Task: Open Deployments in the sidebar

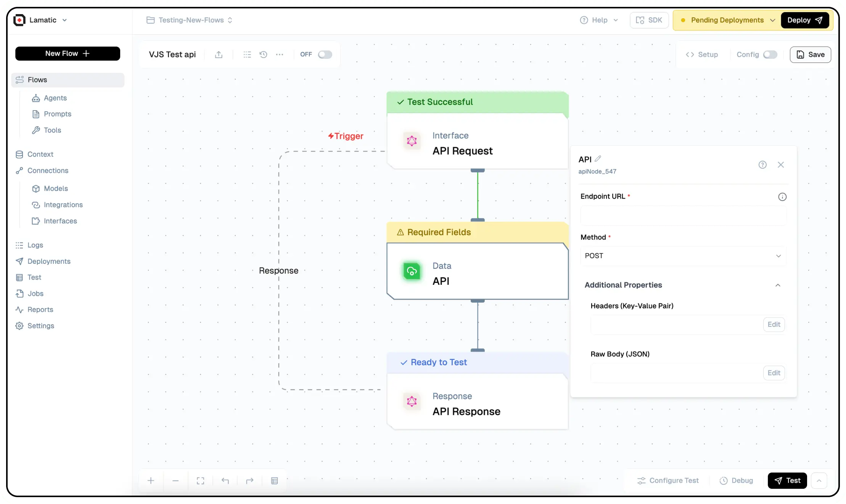Action: pos(49,261)
